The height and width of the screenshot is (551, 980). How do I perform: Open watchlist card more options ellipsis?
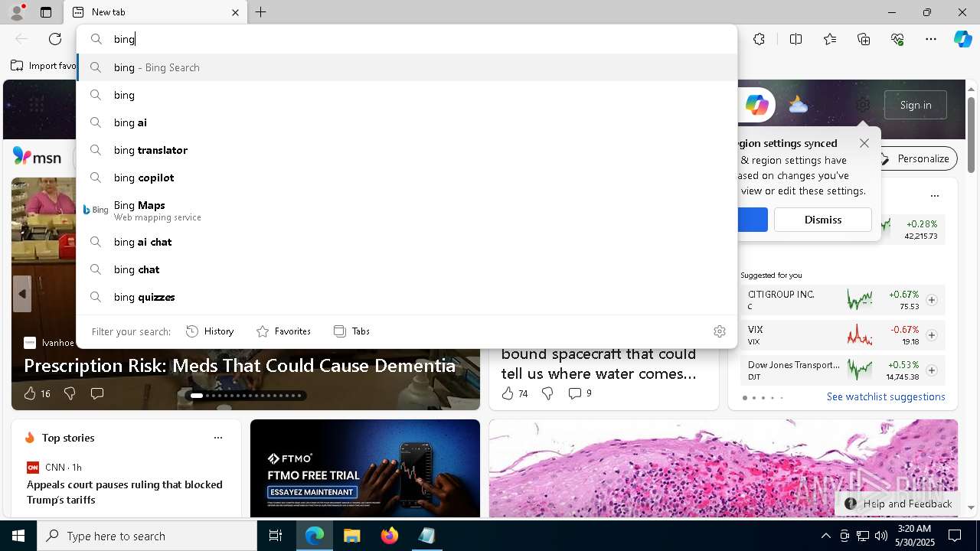[935, 196]
